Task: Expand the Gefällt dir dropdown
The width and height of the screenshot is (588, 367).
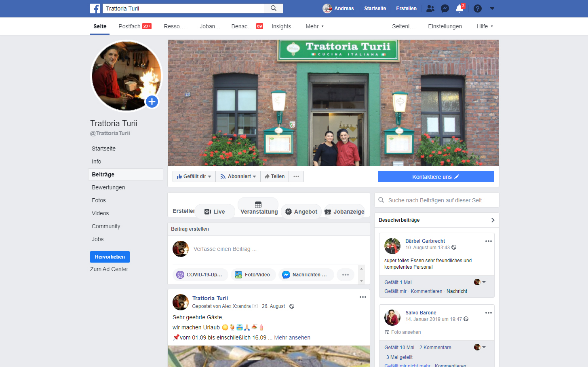Action: (x=194, y=176)
